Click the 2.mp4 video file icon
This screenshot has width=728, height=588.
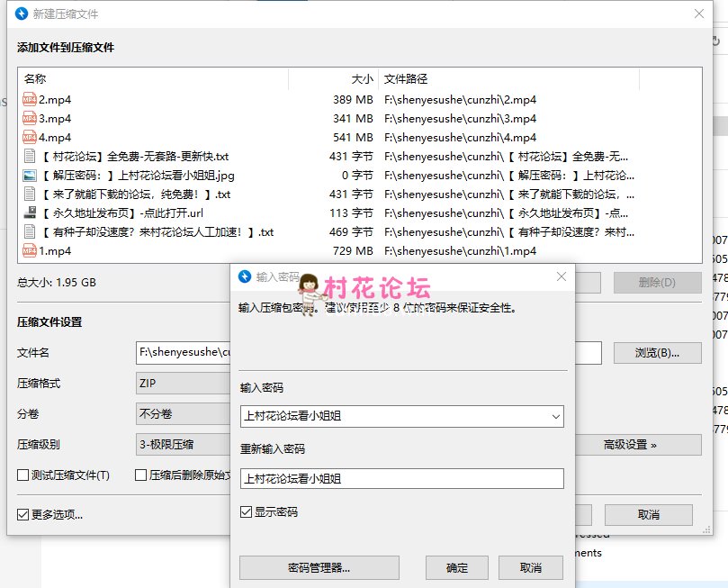(x=30, y=100)
